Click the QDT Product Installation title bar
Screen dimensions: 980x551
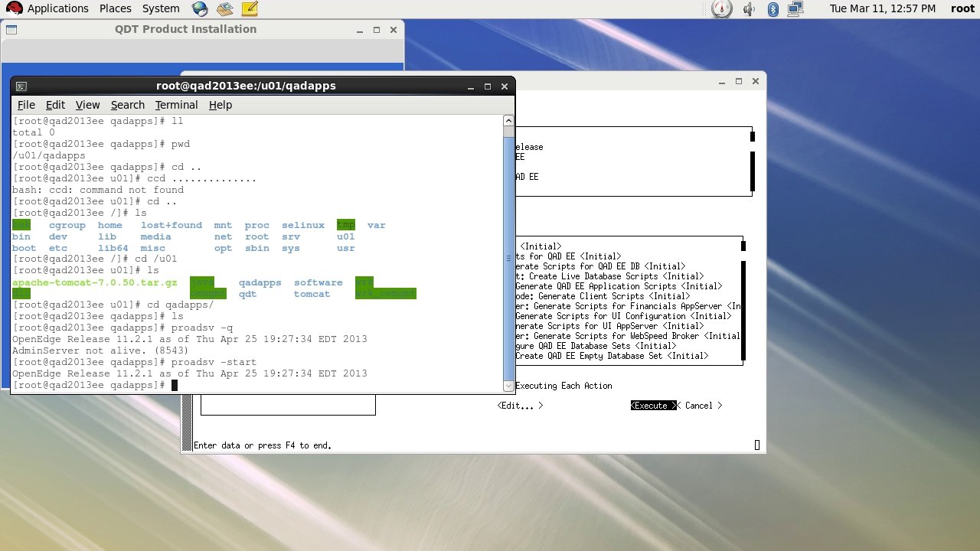click(x=185, y=29)
